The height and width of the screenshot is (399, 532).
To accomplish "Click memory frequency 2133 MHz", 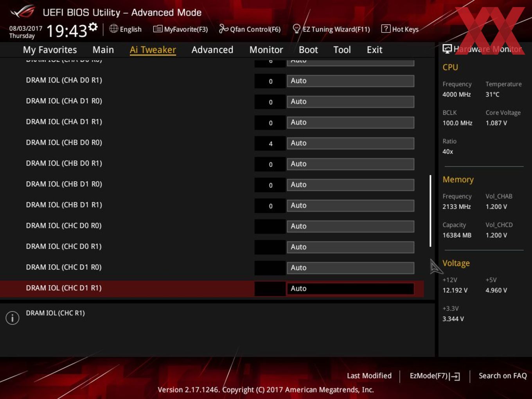I will 457,207.
